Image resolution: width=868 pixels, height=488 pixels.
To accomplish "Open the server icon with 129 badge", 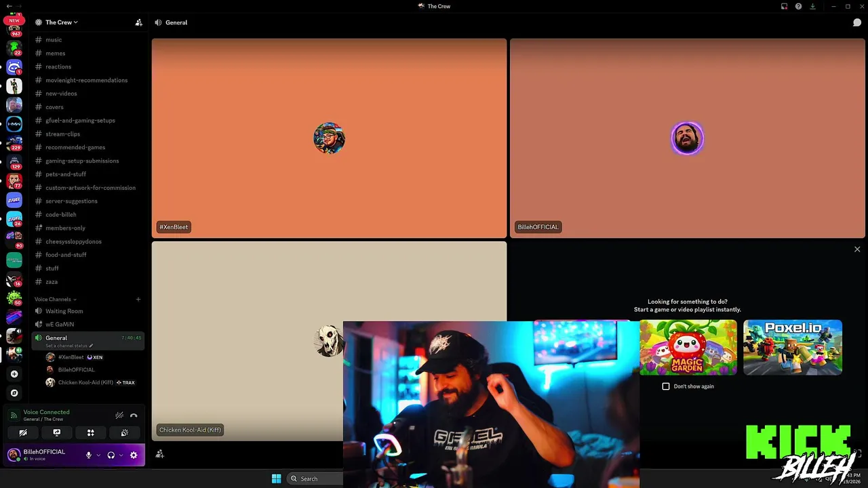I will click(14, 162).
